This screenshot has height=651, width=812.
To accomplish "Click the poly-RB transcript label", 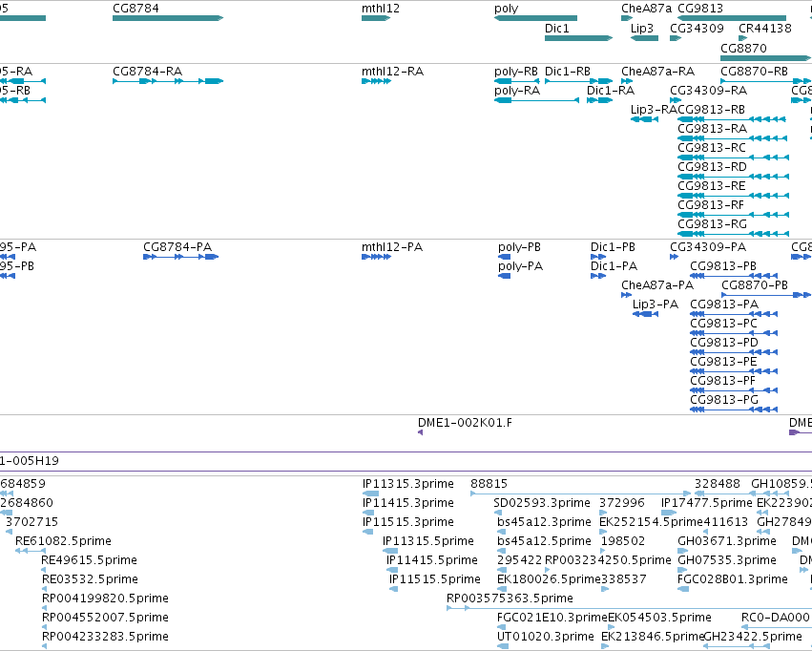I will (516, 72).
